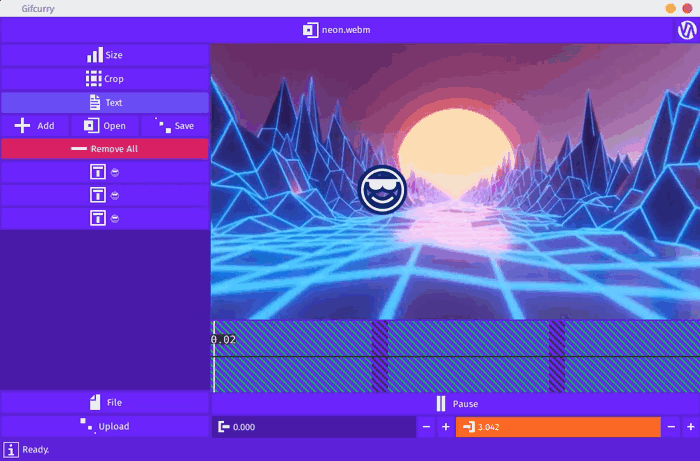Screen dimensions: 700x461
Task: Toggle the Upload section
Action: (x=105, y=426)
